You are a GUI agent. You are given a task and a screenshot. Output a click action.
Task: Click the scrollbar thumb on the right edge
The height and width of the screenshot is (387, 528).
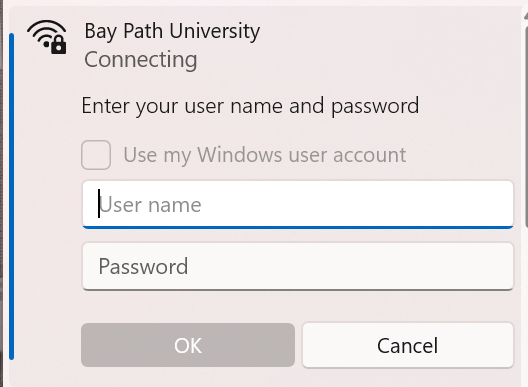point(526,128)
